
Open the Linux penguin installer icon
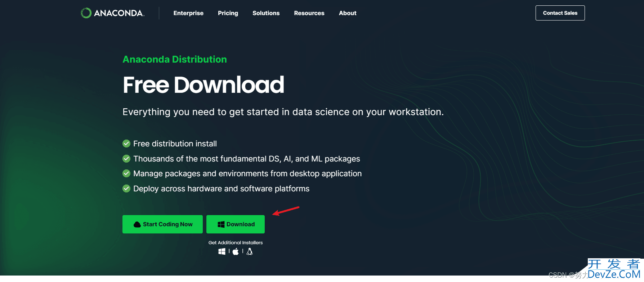pyautogui.click(x=250, y=251)
